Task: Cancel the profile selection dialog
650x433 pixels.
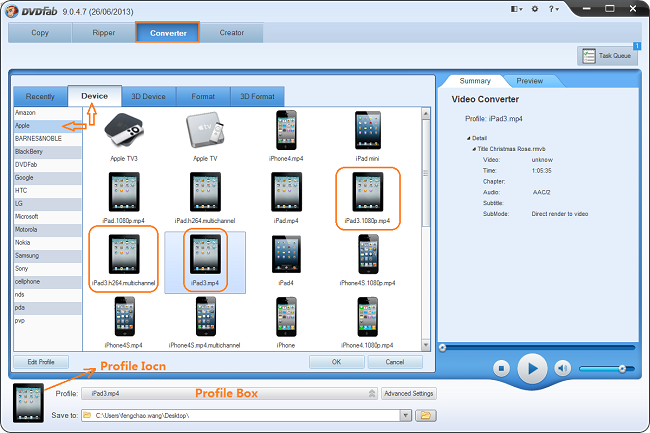Action: point(395,362)
